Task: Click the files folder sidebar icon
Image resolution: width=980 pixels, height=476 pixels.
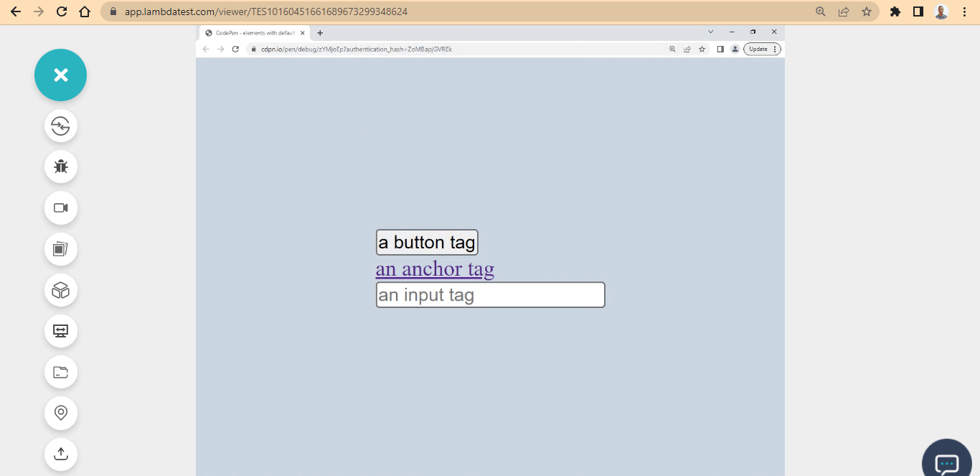Action: click(x=61, y=372)
